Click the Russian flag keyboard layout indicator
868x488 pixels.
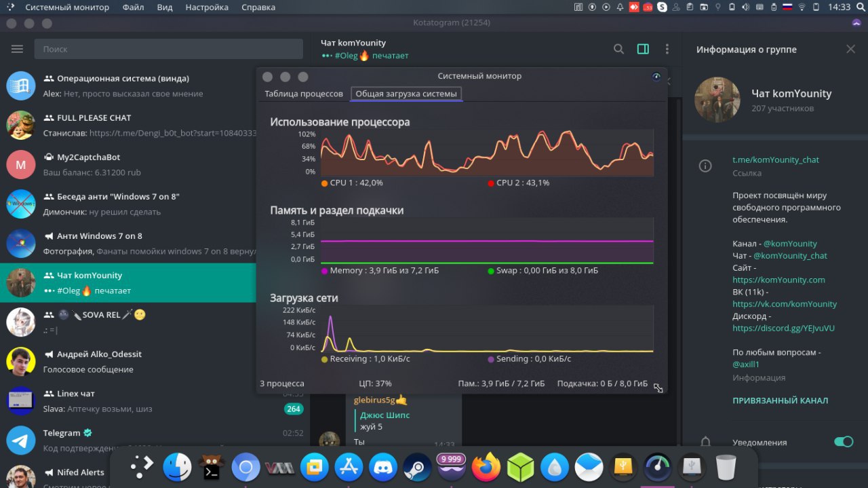coord(787,7)
